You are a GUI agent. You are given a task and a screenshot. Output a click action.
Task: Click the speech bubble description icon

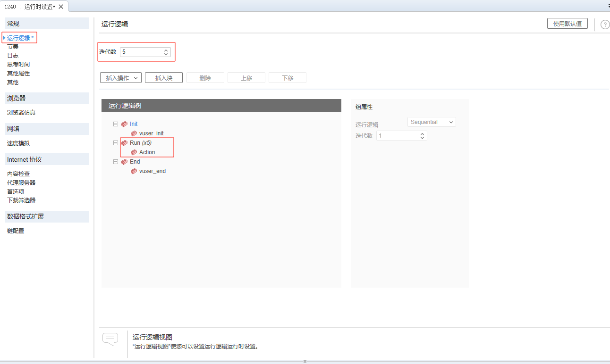[110, 339]
